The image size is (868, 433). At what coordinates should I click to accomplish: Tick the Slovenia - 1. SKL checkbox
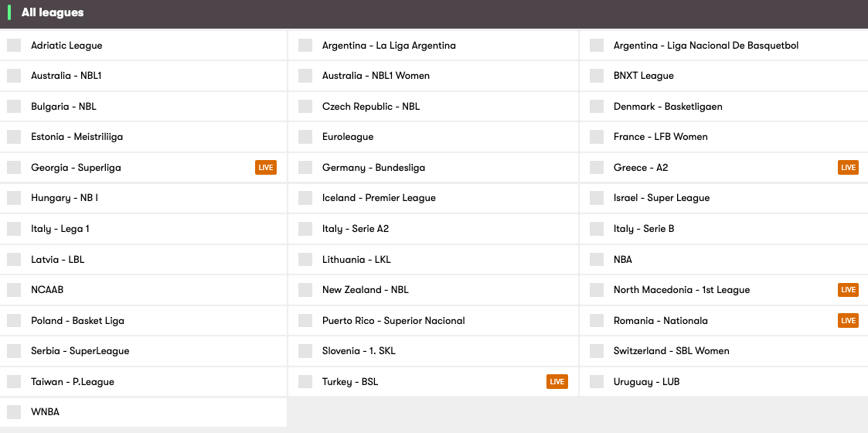(305, 351)
